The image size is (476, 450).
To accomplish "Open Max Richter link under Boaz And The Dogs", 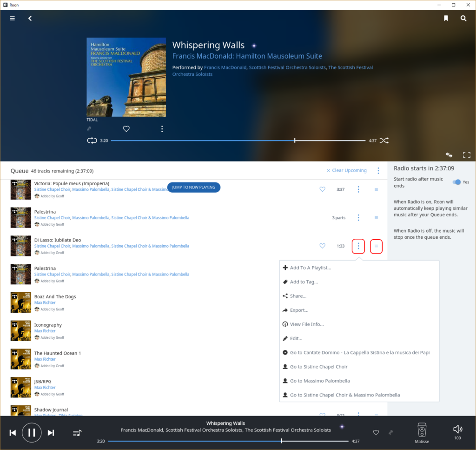I will point(45,302).
